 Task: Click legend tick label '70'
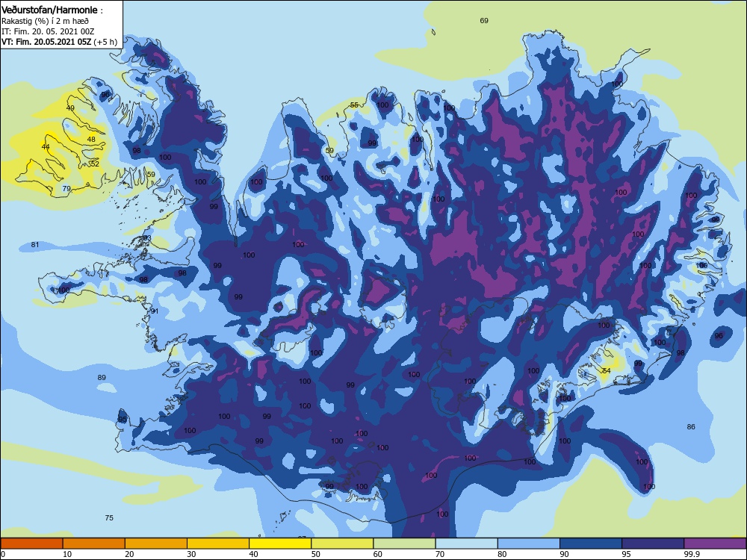coord(440,554)
